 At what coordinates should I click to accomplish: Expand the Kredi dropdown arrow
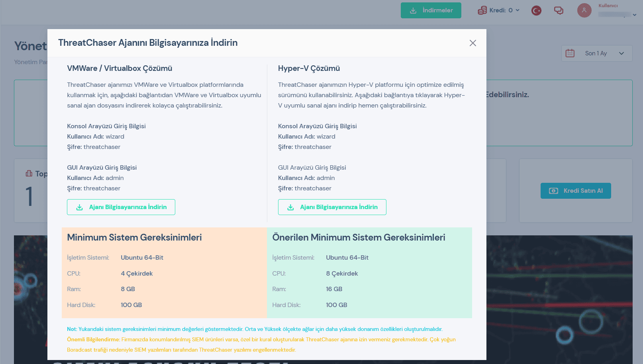coord(518,10)
